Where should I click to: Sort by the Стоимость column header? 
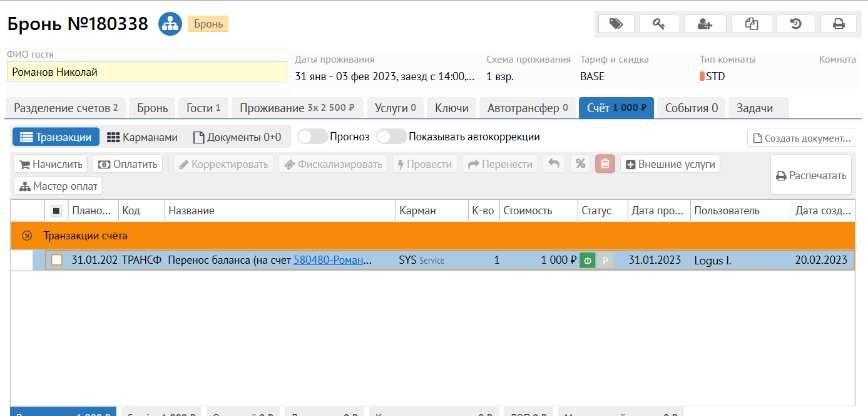tap(539, 211)
